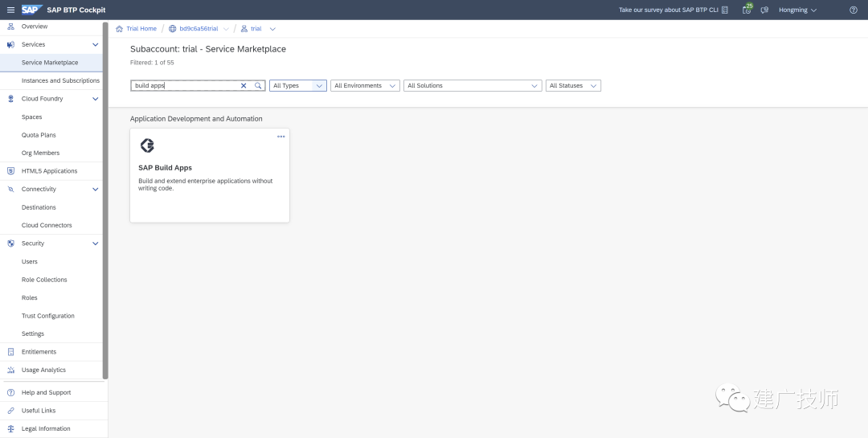Screen dimensions: 868x438
Task: Expand the bd9c6a56trial breadcrumb dropdown arrow
Action: (x=226, y=29)
